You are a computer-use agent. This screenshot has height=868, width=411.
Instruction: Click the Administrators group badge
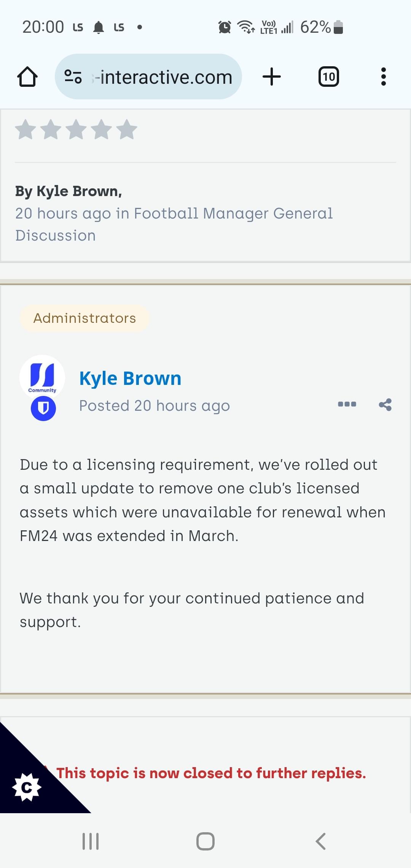click(84, 318)
